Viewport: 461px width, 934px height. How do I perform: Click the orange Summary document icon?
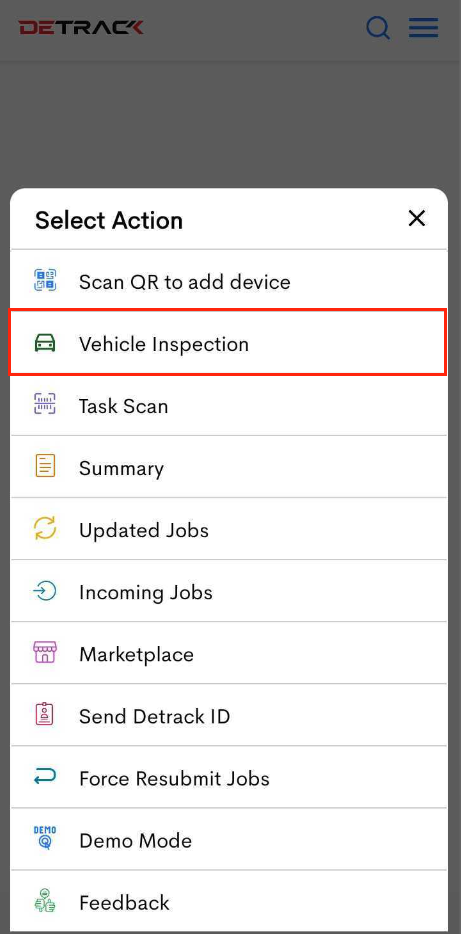[x=45, y=467]
